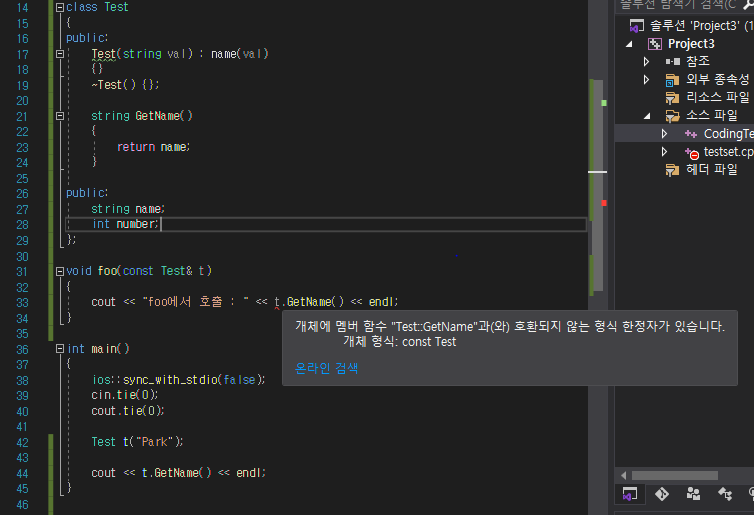The height and width of the screenshot is (515, 754).
Task: Click the green-underlined 'Test' constructor name
Action: [x=104, y=54]
